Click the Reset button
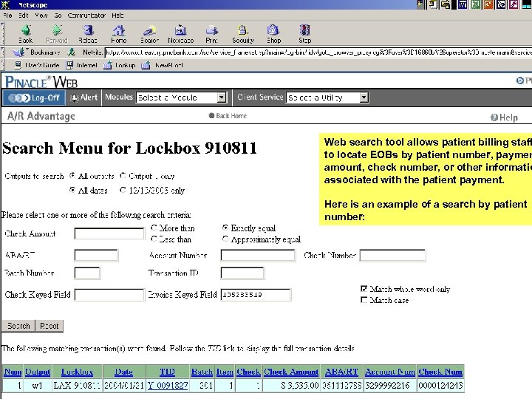 (50, 326)
